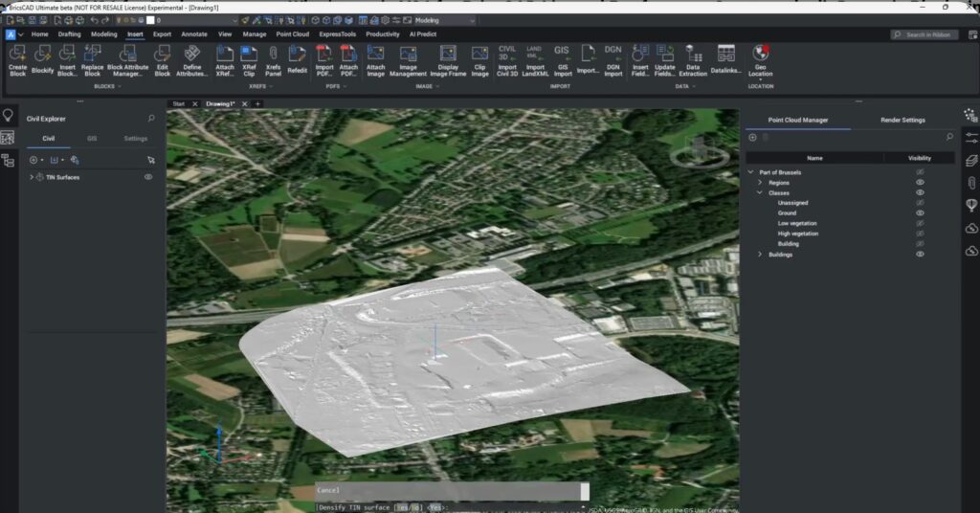The height and width of the screenshot is (513, 980).
Task: Click the DGN Import tool
Action: 613,60
